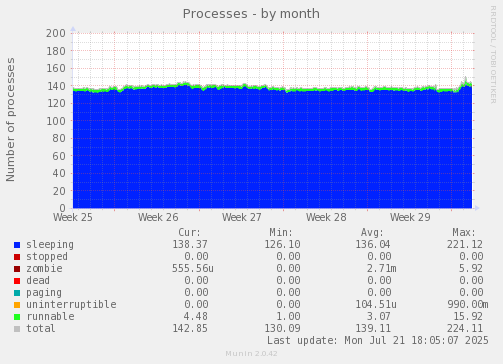Click the 'Avg:' column header

(372, 232)
